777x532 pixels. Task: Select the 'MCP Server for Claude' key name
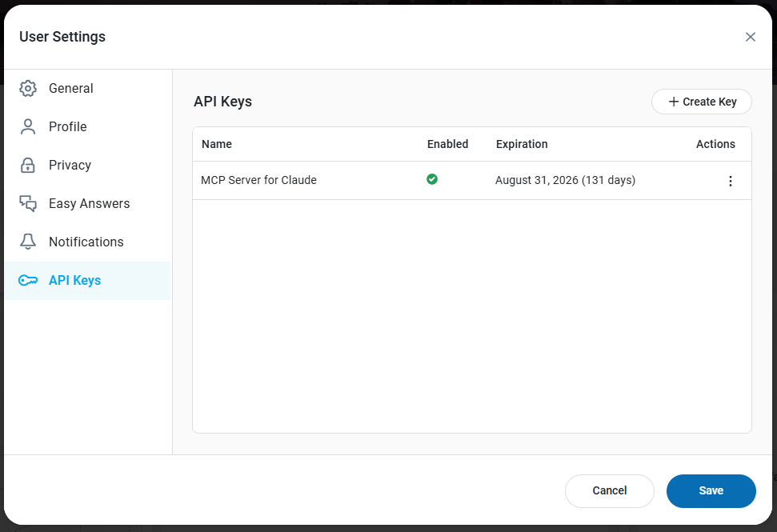258,180
